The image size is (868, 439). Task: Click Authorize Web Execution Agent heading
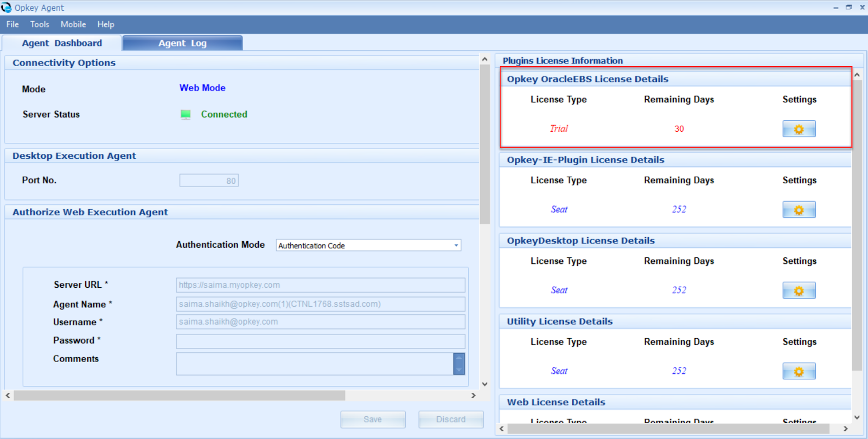(x=90, y=212)
